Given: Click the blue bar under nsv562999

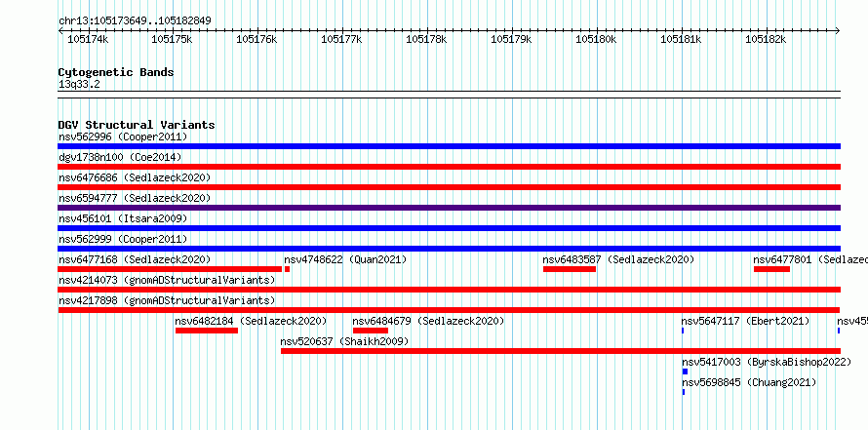Looking at the screenshot, I should pos(449,249).
